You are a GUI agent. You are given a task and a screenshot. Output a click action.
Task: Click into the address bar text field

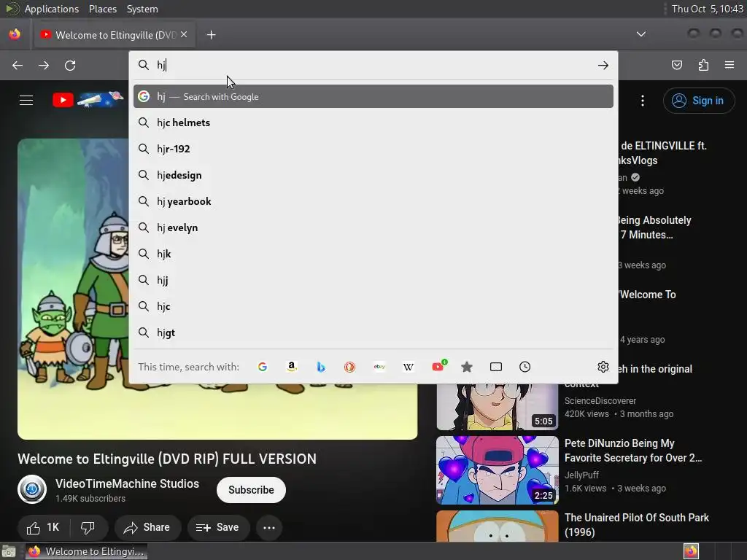(374, 65)
